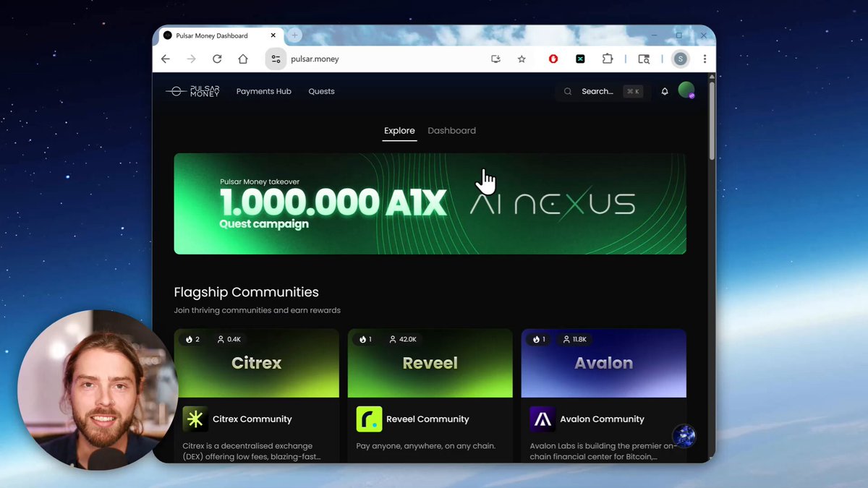Click the browser forward arrow
Image resolution: width=868 pixels, height=488 pixels.
coord(191,59)
